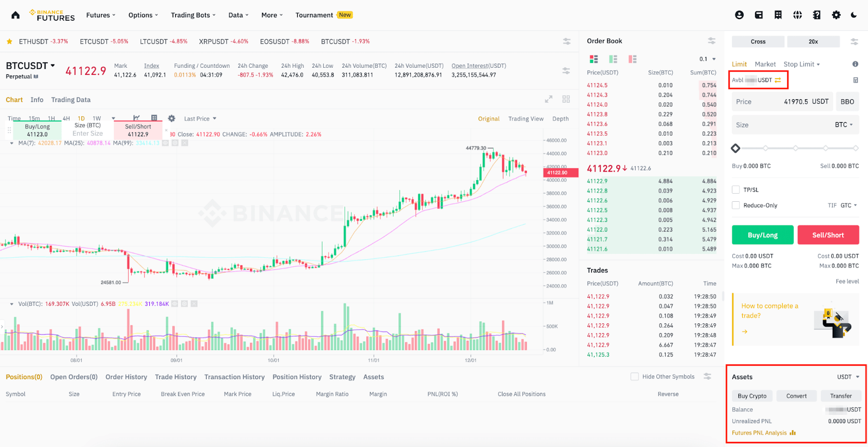The image size is (868, 447).
Task: Click 20x leverage button
Action: pyautogui.click(x=813, y=41)
